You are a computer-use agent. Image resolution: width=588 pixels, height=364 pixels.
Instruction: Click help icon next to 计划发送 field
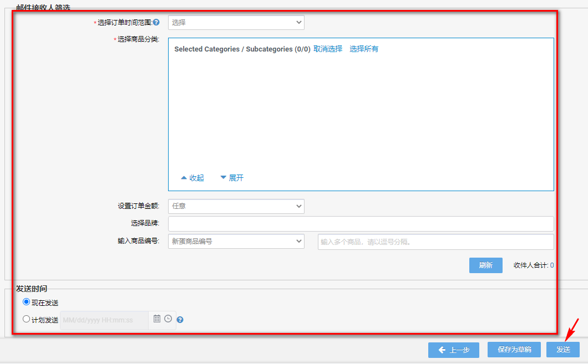click(180, 320)
